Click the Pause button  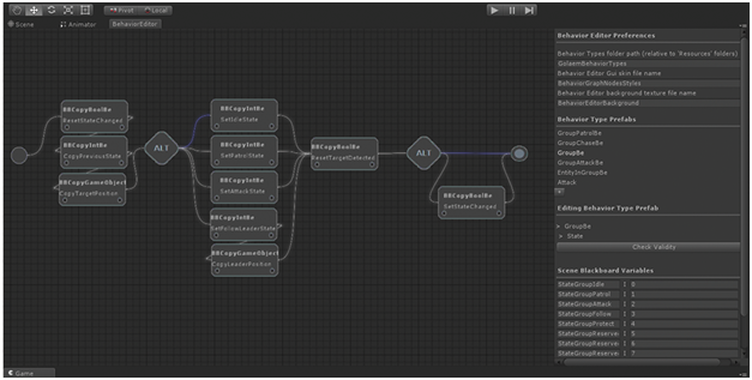click(512, 10)
